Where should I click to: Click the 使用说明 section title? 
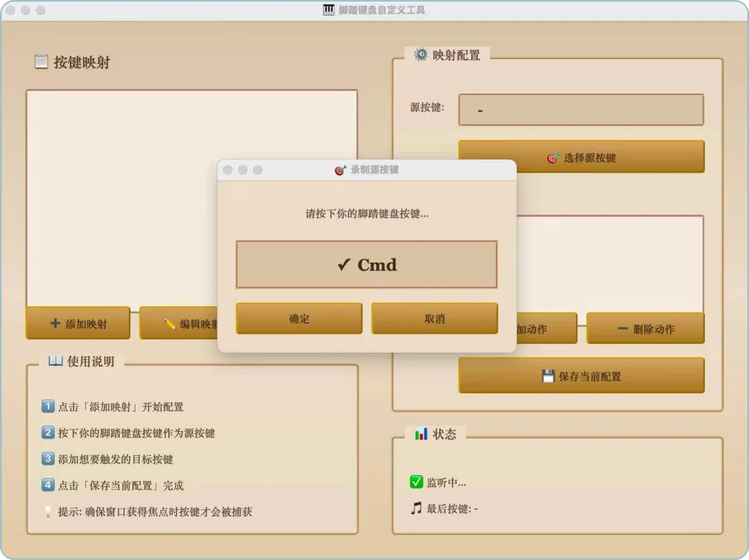(x=91, y=361)
